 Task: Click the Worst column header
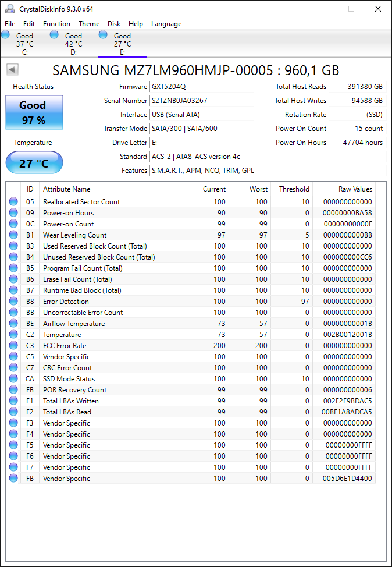(250, 189)
